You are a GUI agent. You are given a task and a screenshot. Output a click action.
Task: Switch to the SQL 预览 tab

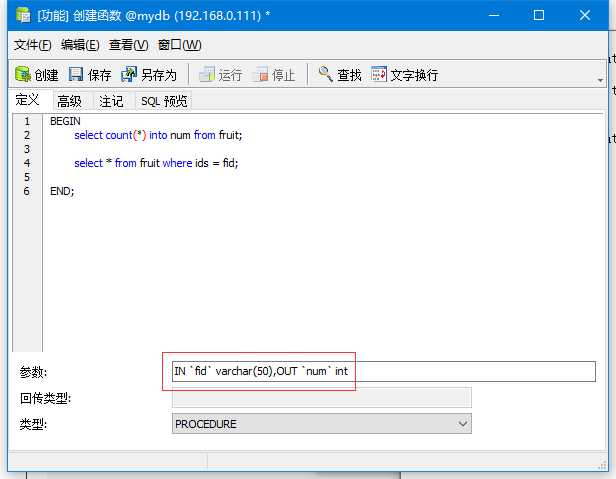click(164, 101)
